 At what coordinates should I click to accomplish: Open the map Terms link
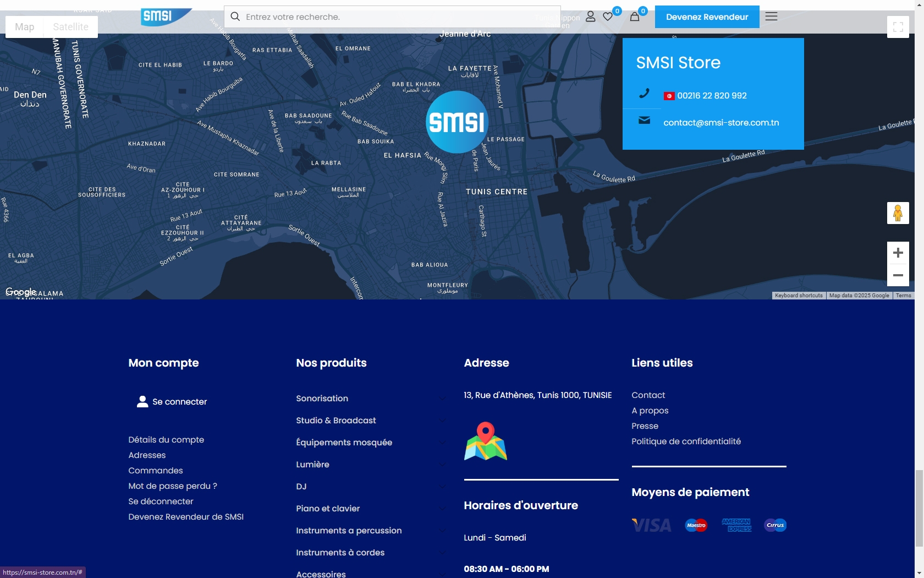(x=903, y=296)
